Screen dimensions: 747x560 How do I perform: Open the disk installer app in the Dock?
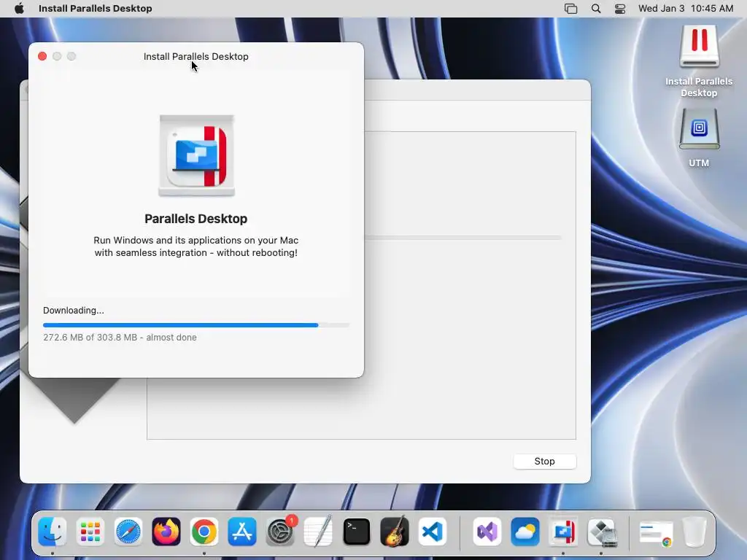coord(601,532)
